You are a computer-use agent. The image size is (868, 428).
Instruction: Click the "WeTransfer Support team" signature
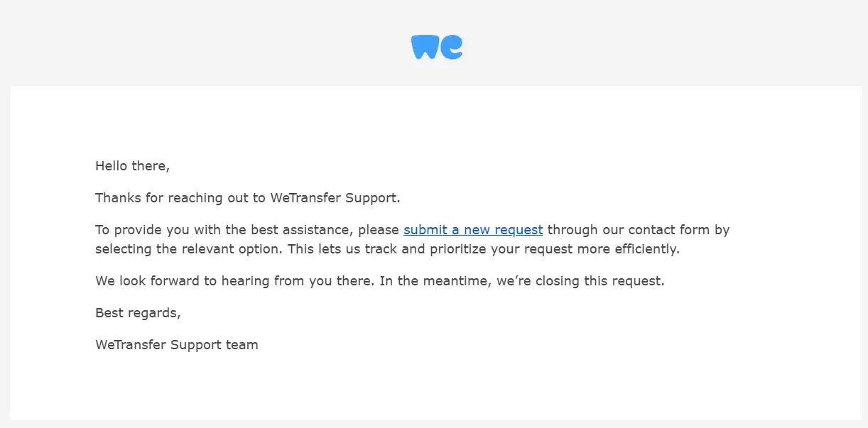176,345
